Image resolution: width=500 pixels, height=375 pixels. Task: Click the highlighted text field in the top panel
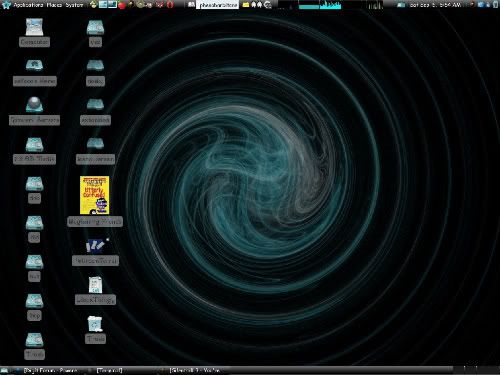(x=217, y=5)
